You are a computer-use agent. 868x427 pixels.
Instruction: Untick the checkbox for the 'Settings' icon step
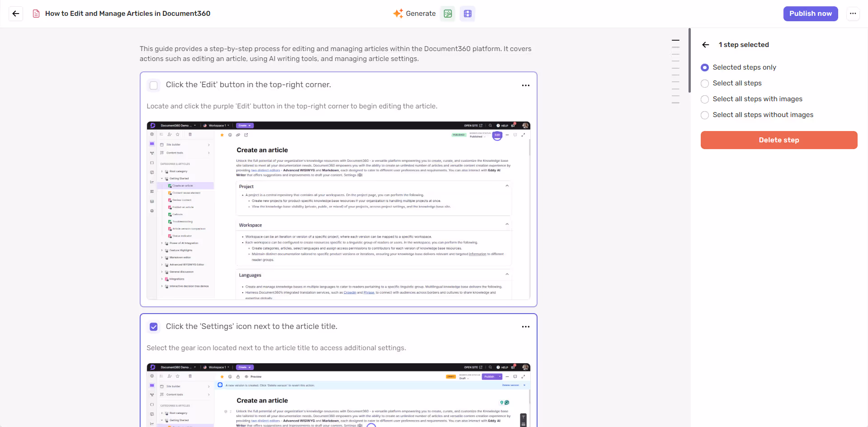154,327
